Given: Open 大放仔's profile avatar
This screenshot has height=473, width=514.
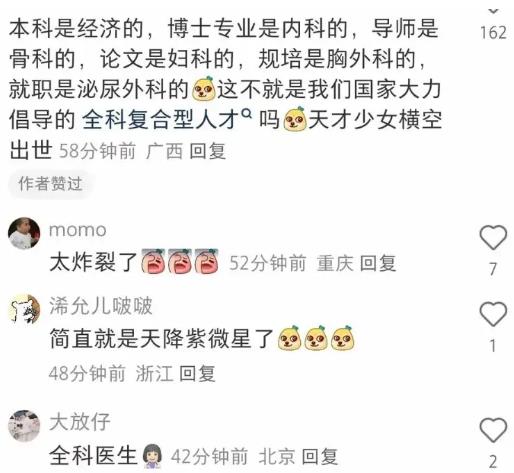Looking at the screenshot, I should [x=24, y=426].
